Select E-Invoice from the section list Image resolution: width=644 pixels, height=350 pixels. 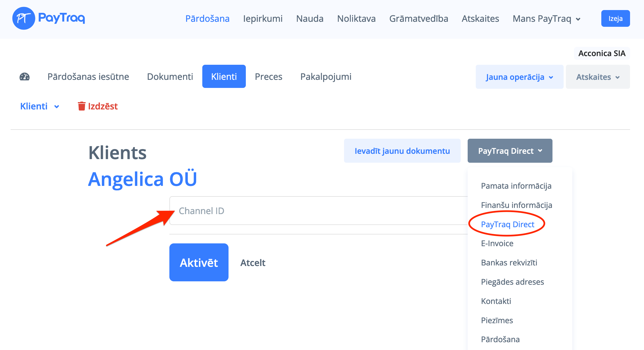pyautogui.click(x=497, y=243)
